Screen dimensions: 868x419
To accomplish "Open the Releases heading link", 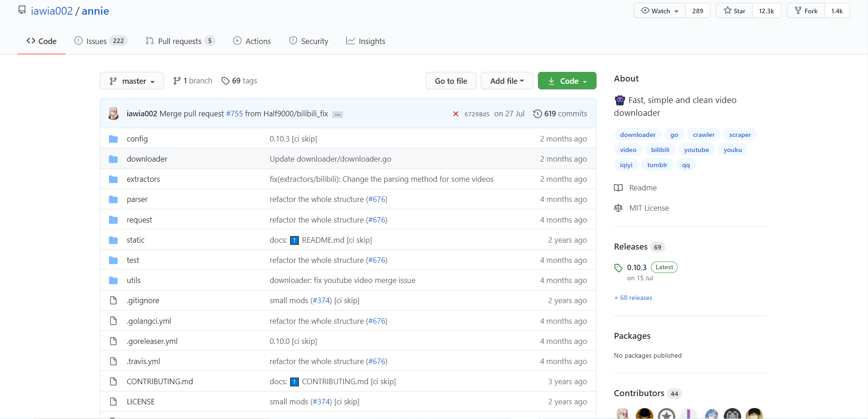I will tap(631, 247).
